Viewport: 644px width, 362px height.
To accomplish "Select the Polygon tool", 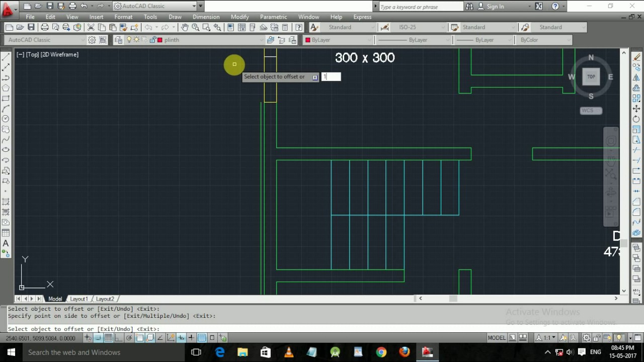I will [6, 88].
